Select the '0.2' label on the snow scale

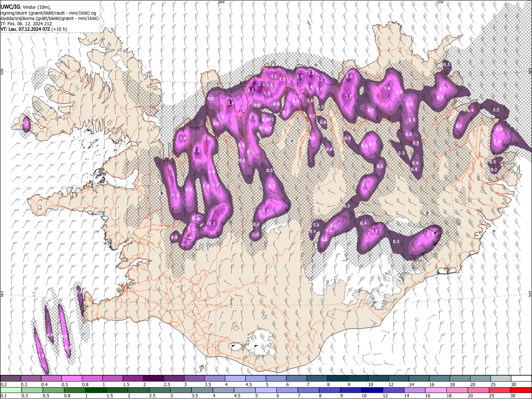tap(3, 384)
